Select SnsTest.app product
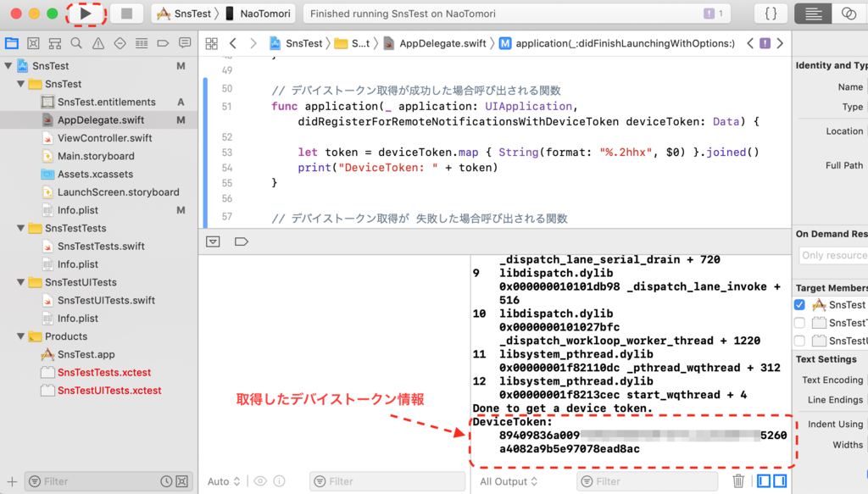Image resolution: width=868 pixels, height=494 pixels. 86,354
